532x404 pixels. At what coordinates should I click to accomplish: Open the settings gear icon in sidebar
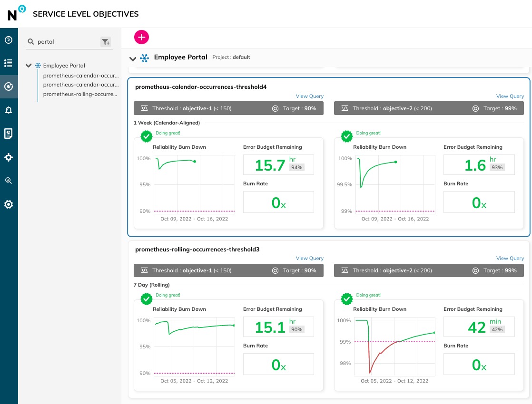click(x=9, y=204)
